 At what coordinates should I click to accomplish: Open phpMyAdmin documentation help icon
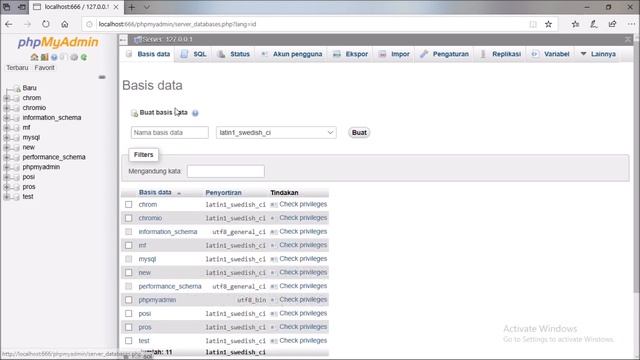tap(54, 57)
